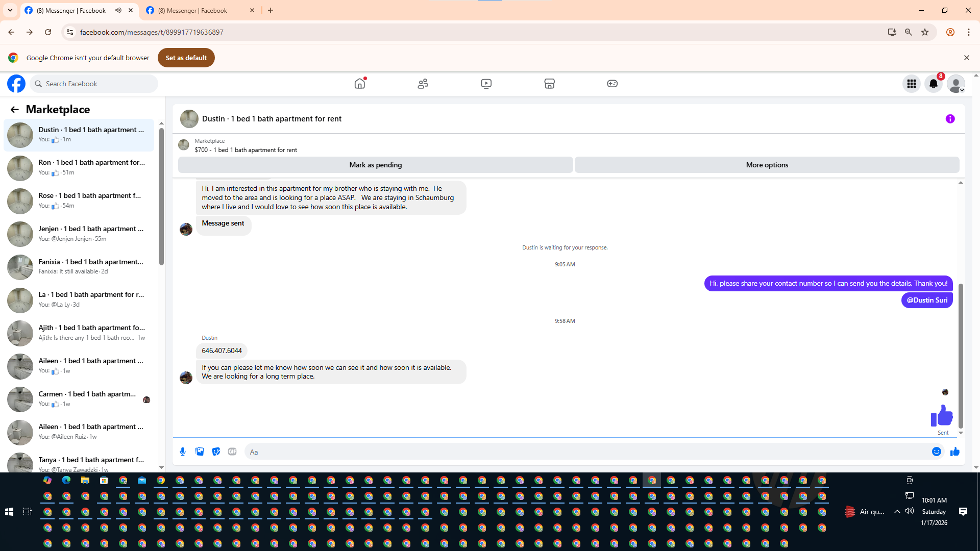Attach a photo with the image icon
This screenshot has width=980, height=551.
pyautogui.click(x=200, y=452)
